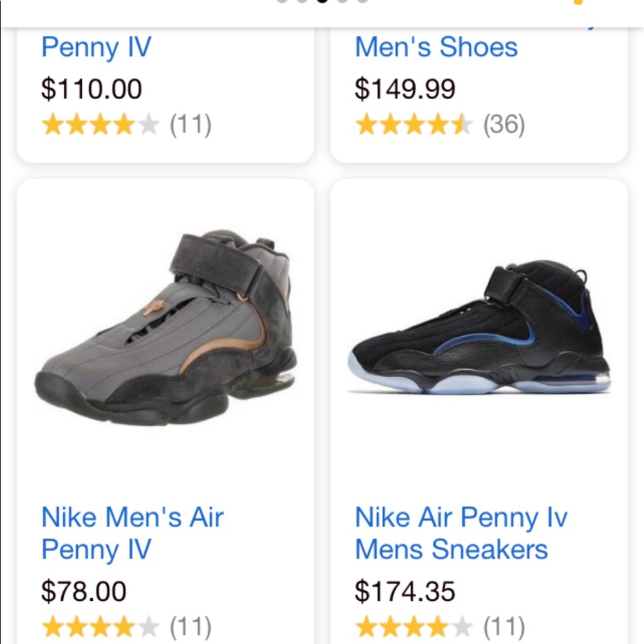Image resolution: width=644 pixels, height=644 pixels.
Task: Go to the fourth carousel page dot
Action: (x=343, y=1)
